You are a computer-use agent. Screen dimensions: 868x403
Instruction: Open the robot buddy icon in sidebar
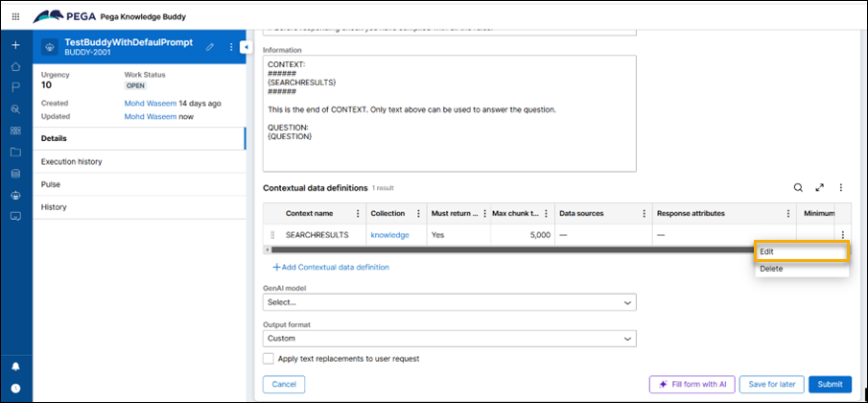(15, 195)
